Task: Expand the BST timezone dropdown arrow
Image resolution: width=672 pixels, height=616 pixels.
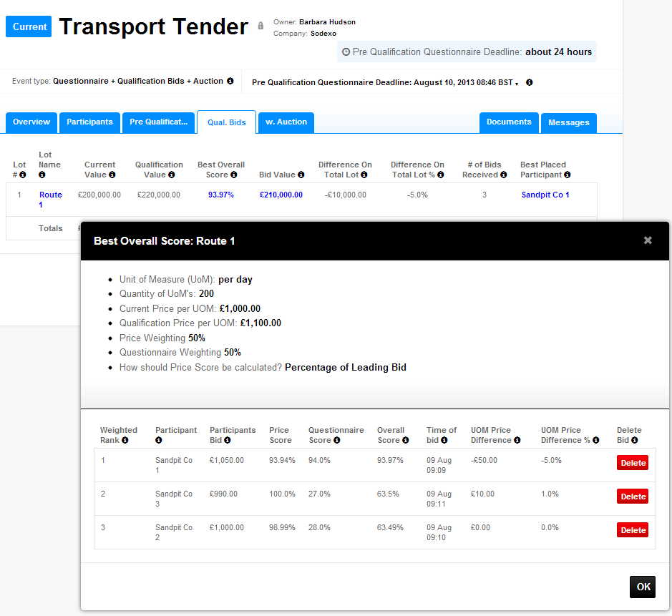Action: [517, 84]
